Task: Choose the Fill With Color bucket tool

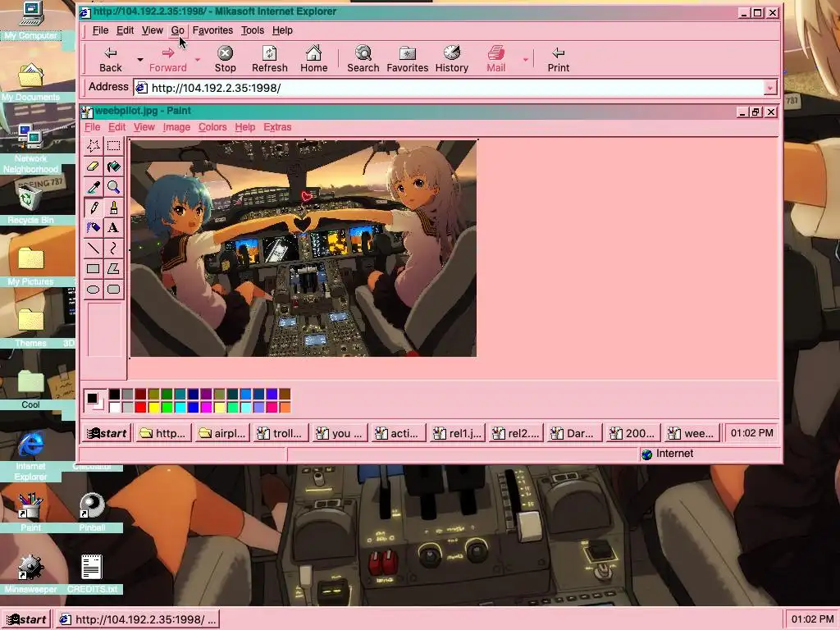Action: click(x=113, y=167)
